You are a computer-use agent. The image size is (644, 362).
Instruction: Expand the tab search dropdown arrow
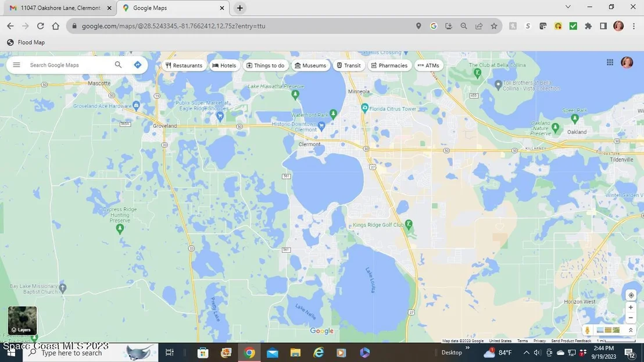pos(568,7)
